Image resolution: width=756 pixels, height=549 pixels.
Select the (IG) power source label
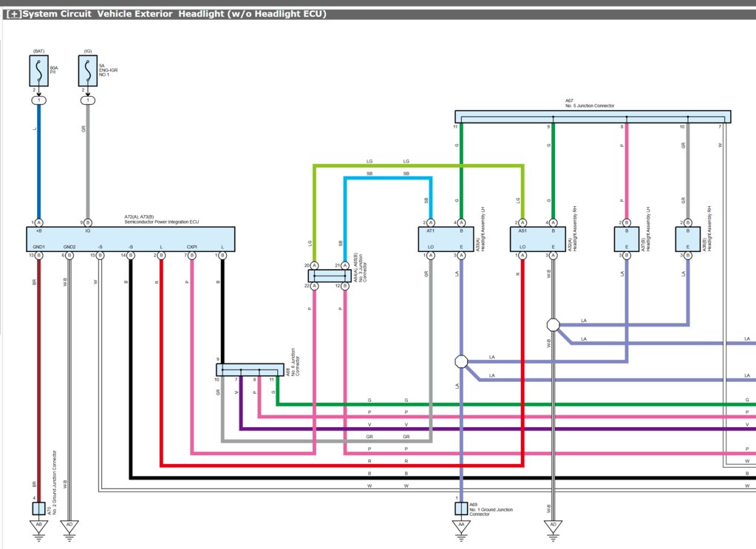[88, 51]
